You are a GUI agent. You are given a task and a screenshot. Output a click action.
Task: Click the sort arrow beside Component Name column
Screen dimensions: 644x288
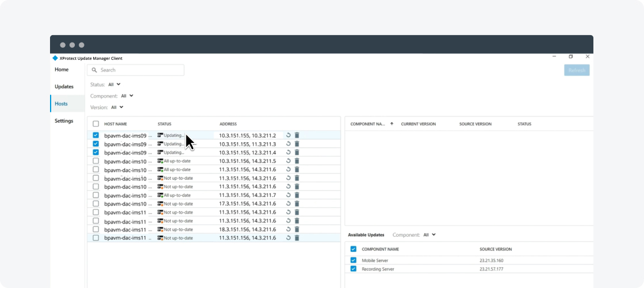point(392,124)
